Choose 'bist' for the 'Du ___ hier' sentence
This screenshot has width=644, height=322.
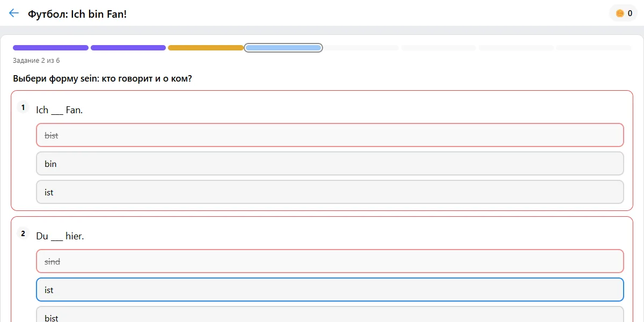click(330, 314)
